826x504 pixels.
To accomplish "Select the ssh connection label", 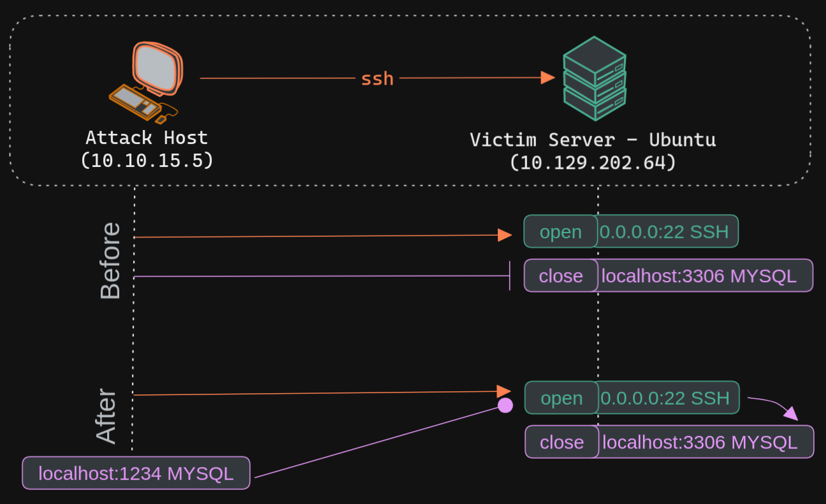I will click(x=377, y=78).
